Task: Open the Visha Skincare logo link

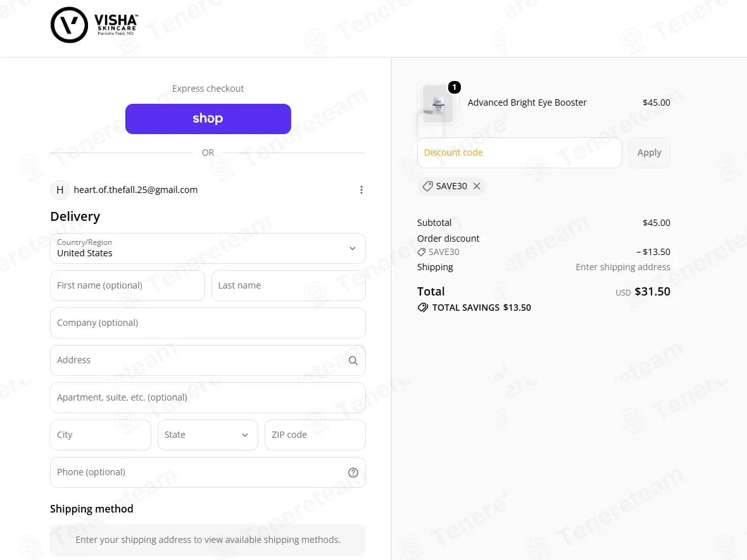Action: [x=94, y=25]
